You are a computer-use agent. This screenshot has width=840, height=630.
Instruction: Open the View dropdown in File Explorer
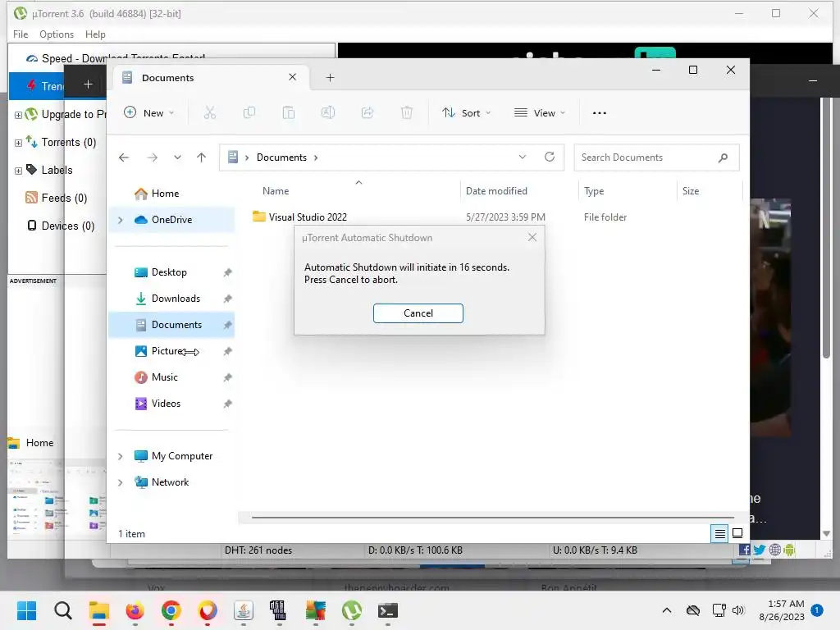click(540, 113)
